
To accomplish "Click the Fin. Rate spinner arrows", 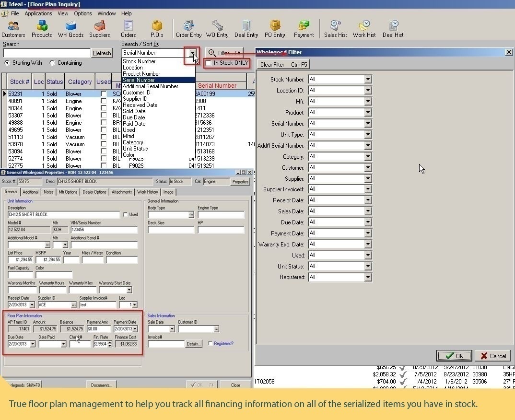I will 110,344.
